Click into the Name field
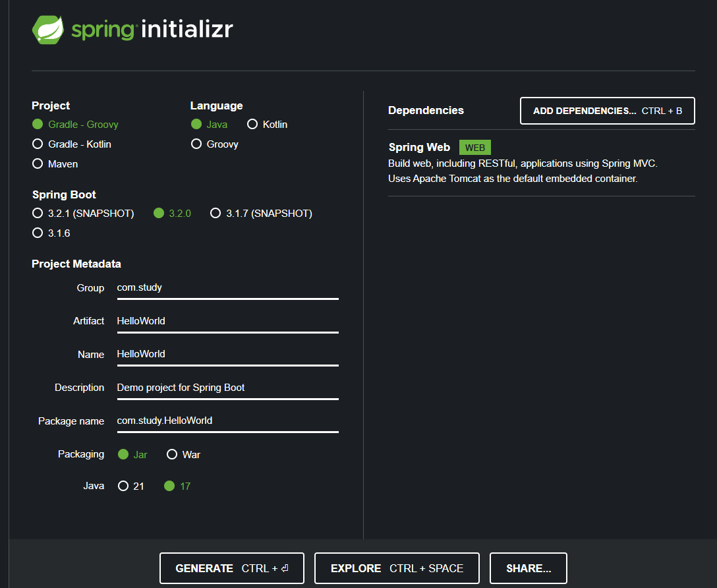Screen dimensions: 717x588 pyautogui.click(x=228, y=355)
